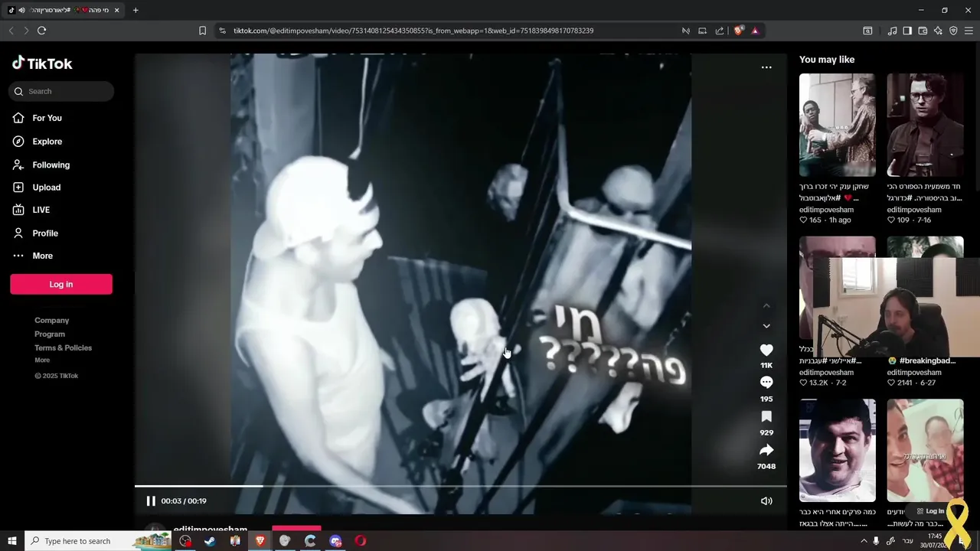Screen dimensions: 980x551
Task: Seek on the video progress bar
Action: pyautogui.click(x=461, y=486)
